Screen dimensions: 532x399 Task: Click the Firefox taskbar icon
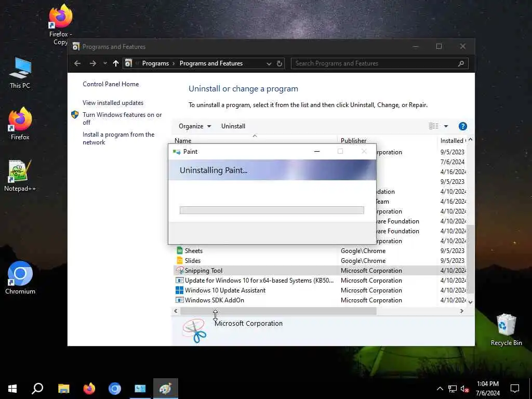pyautogui.click(x=89, y=389)
